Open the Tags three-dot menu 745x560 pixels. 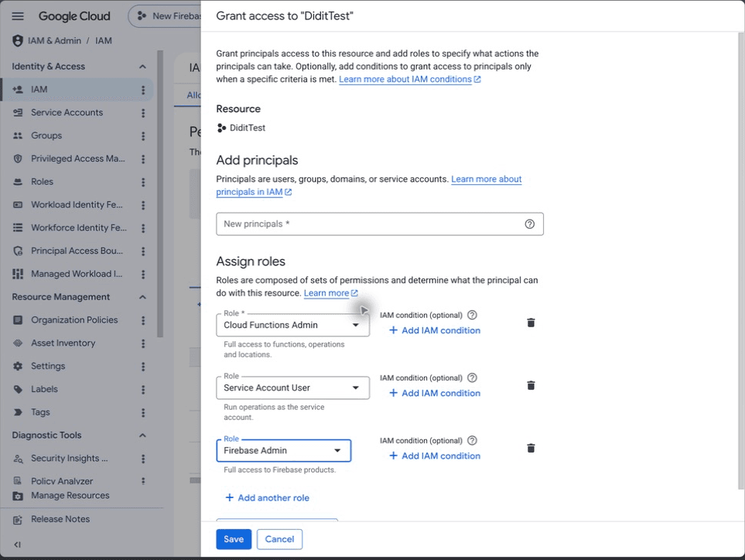click(143, 412)
